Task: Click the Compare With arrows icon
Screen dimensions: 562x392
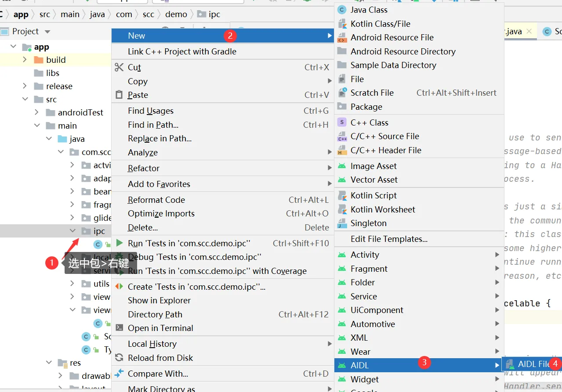Action: [119, 374]
